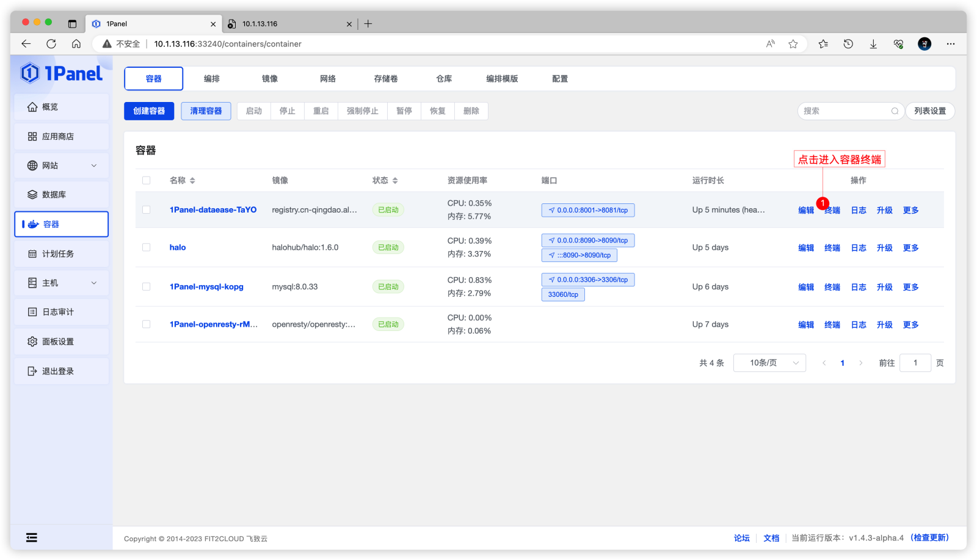
Task: Collapse sidebar with the hamburger icon
Action: pos(32,537)
